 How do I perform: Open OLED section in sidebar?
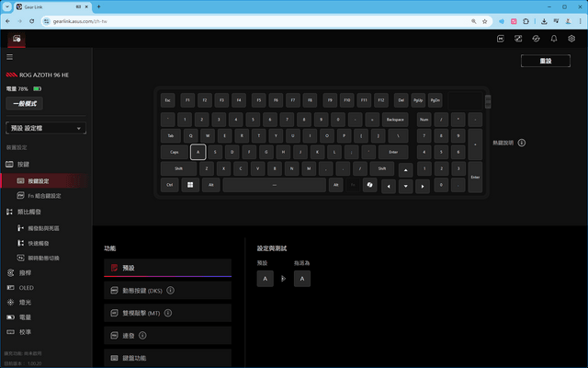point(27,288)
